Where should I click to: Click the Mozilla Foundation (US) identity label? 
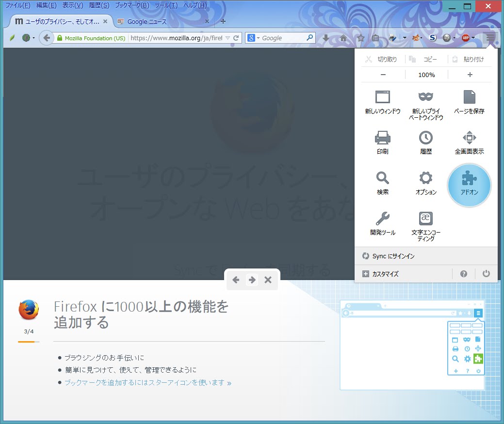click(91, 38)
